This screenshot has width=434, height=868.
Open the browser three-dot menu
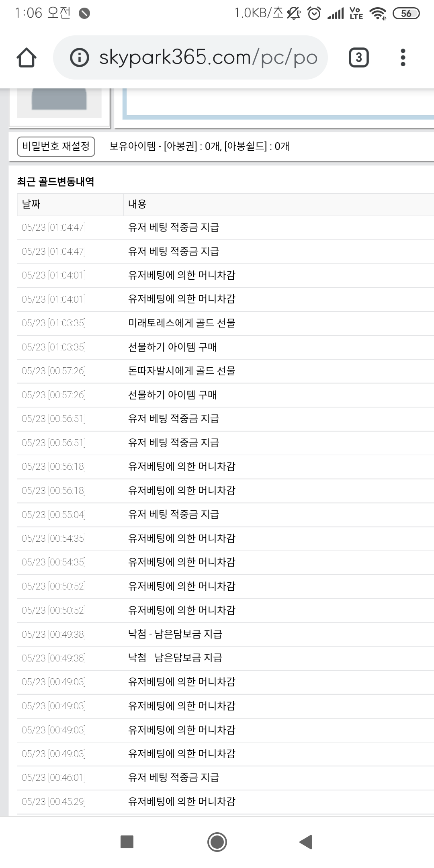point(403,57)
